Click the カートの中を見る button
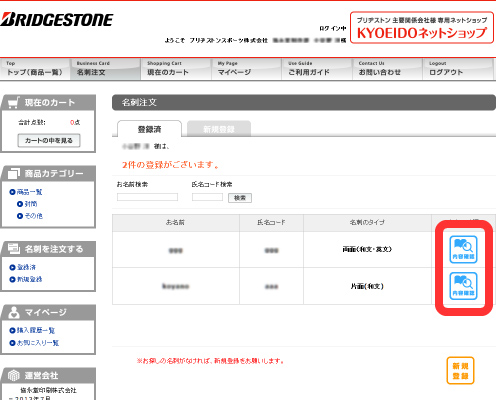496x400 pixels. [x=49, y=141]
